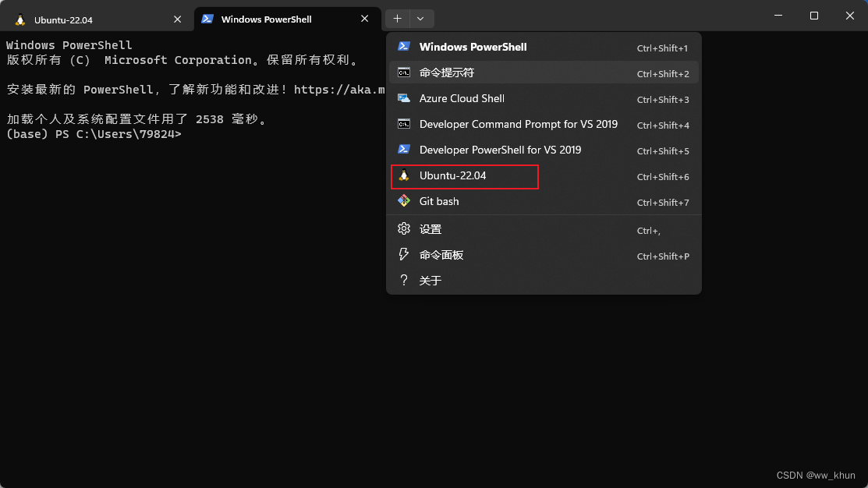Click the Ctrl+, shortcut text
This screenshot has width=868, height=488.
point(648,231)
